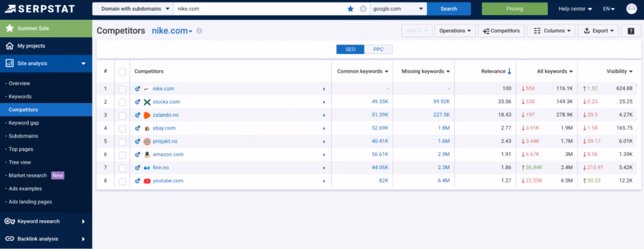The height and width of the screenshot is (249, 644).
Task: Open Top pages in the sidebar
Action: (21, 149)
